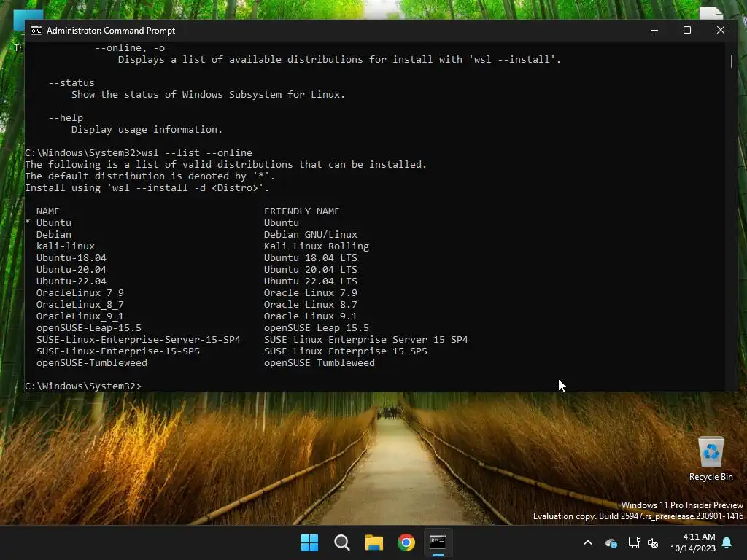The width and height of the screenshot is (747, 560).
Task: Click 'openSUSE-Leap-15.5' distribution name
Action: [88, 328]
